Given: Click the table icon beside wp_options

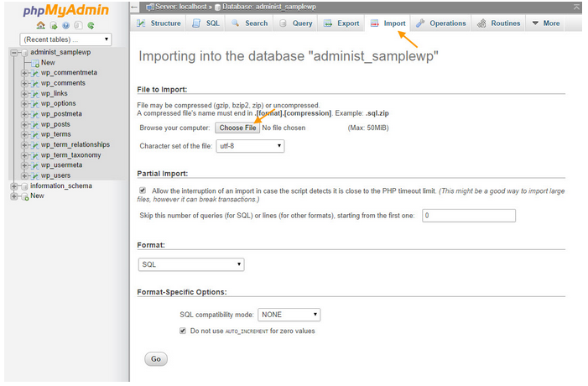Looking at the screenshot, I should (35, 104).
